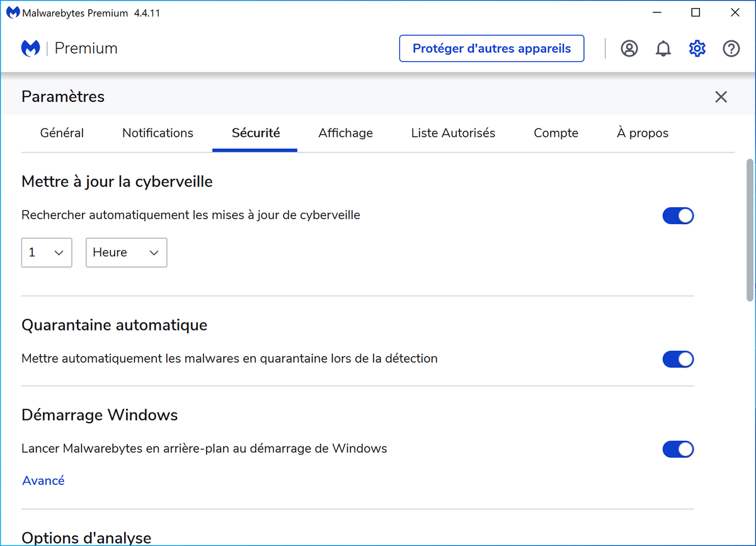Minimize the Malwarebytes window

(x=656, y=13)
